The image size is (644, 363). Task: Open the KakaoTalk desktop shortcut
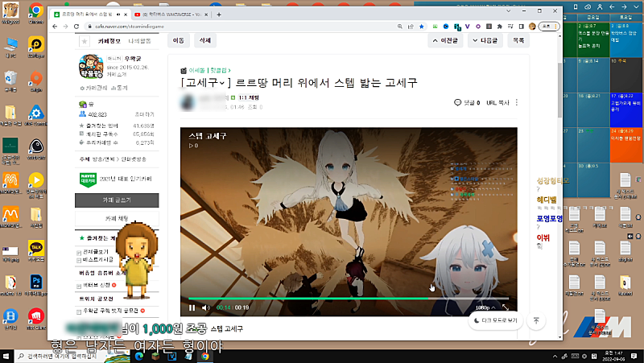pos(36,250)
